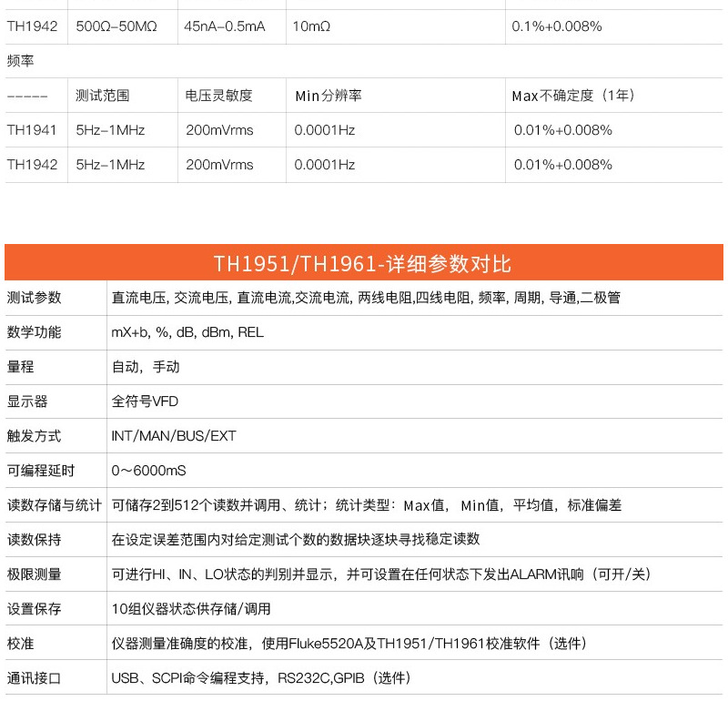Click the '测试范围' column header
This screenshot has width=728, height=701.
click(x=103, y=96)
